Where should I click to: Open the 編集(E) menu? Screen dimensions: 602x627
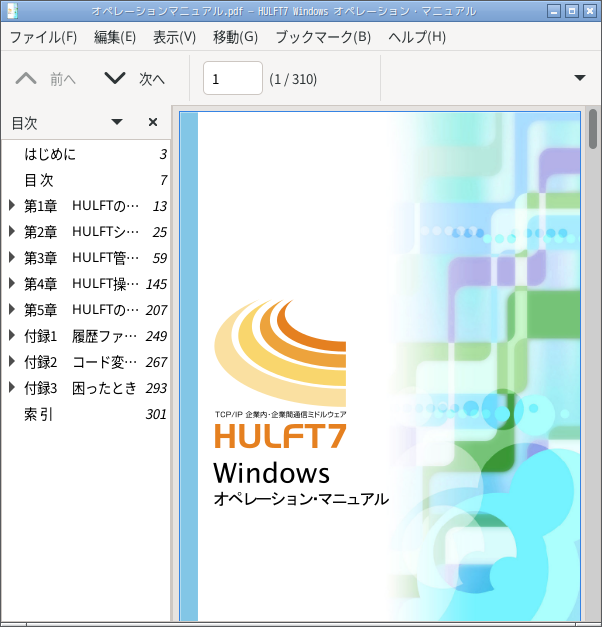pyautogui.click(x=115, y=37)
